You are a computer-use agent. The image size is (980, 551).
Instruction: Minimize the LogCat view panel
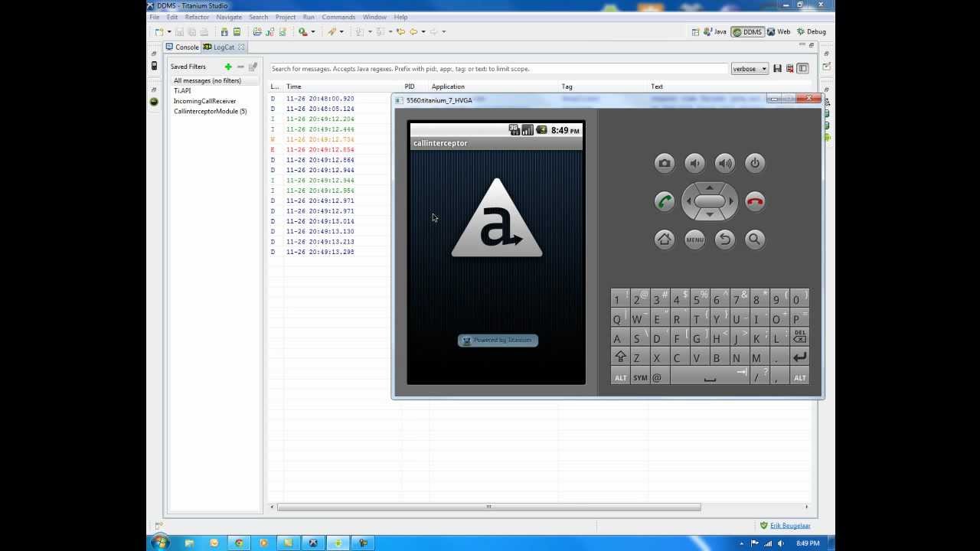802,46
